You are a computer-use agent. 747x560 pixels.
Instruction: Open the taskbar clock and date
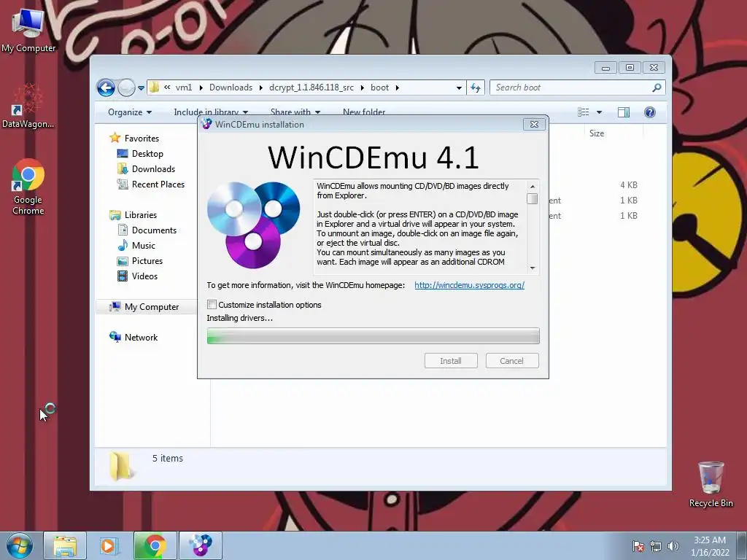point(710,546)
